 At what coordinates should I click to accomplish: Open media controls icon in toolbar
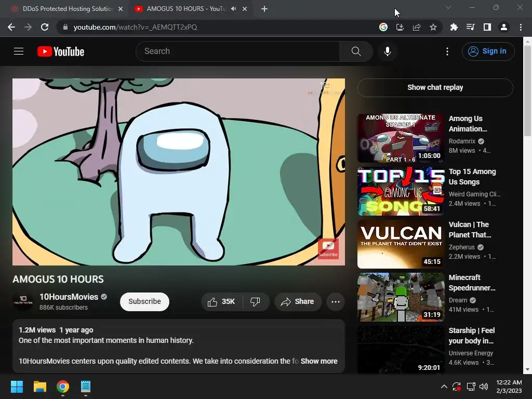(470, 27)
